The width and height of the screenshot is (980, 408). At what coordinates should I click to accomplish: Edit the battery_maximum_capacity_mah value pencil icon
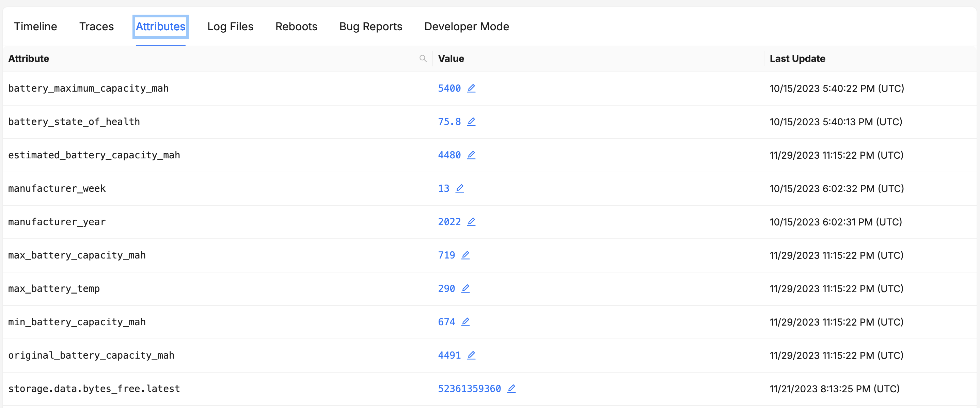coord(471,88)
